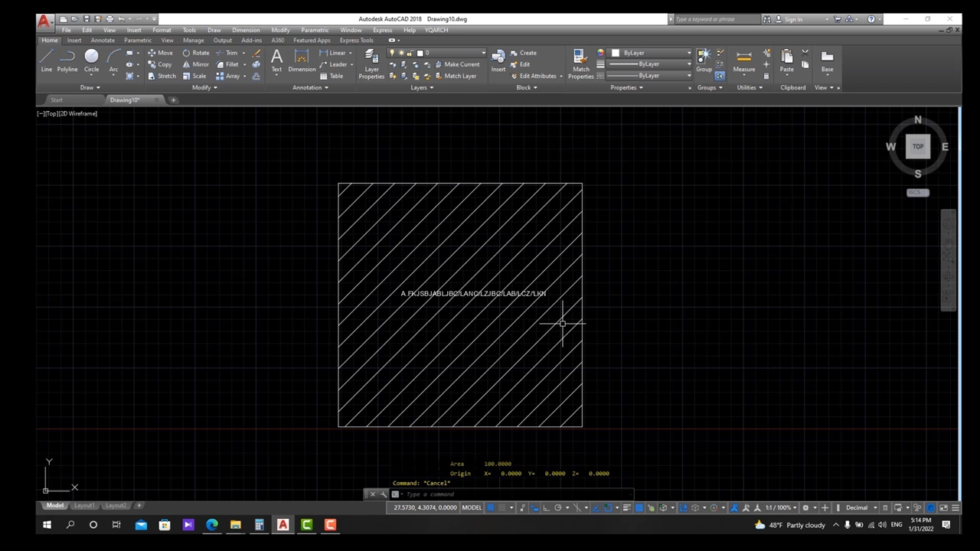The height and width of the screenshot is (551, 980).
Task: Open the Annotate ribbon tab
Action: pyautogui.click(x=103, y=41)
